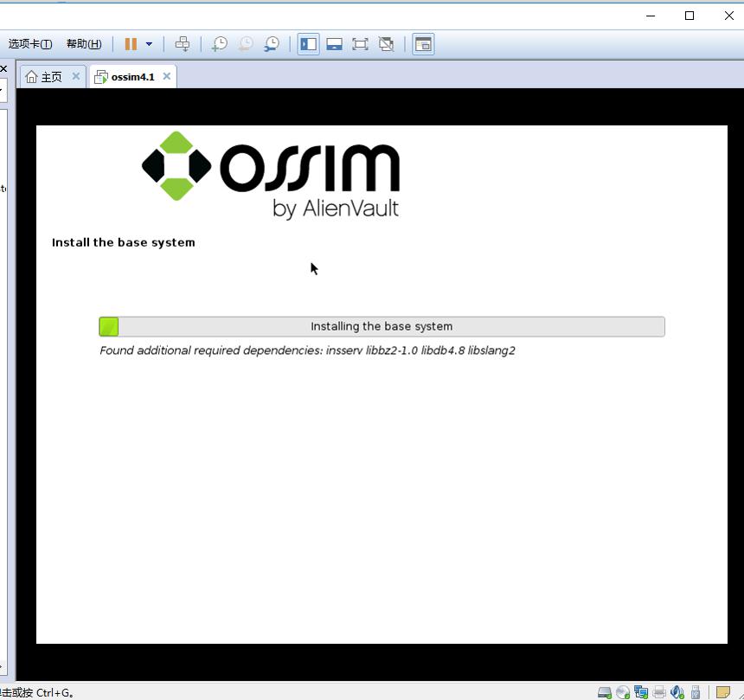The width and height of the screenshot is (744, 700).
Task: Toggle the library sidebar view
Action: pyautogui.click(x=309, y=44)
